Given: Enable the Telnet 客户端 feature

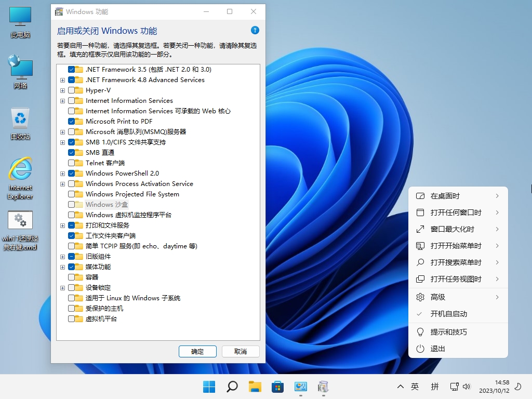Looking at the screenshot, I should coord(71,163).
